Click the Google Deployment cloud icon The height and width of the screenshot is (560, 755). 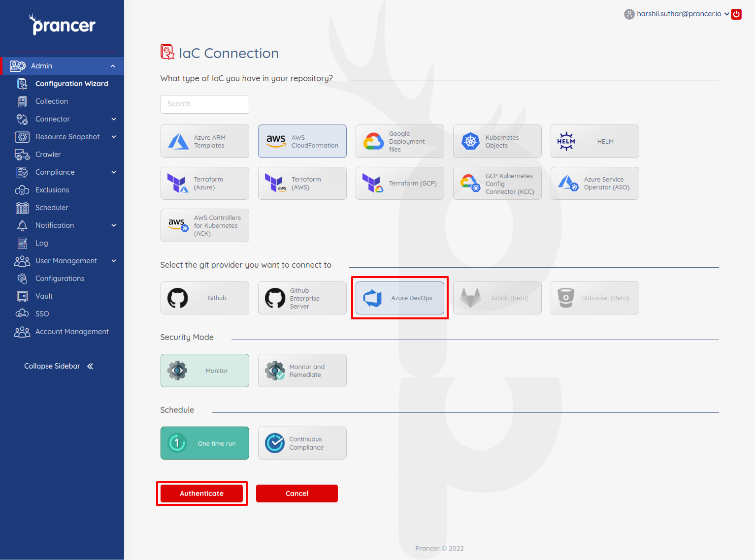[x=373, y=142]
